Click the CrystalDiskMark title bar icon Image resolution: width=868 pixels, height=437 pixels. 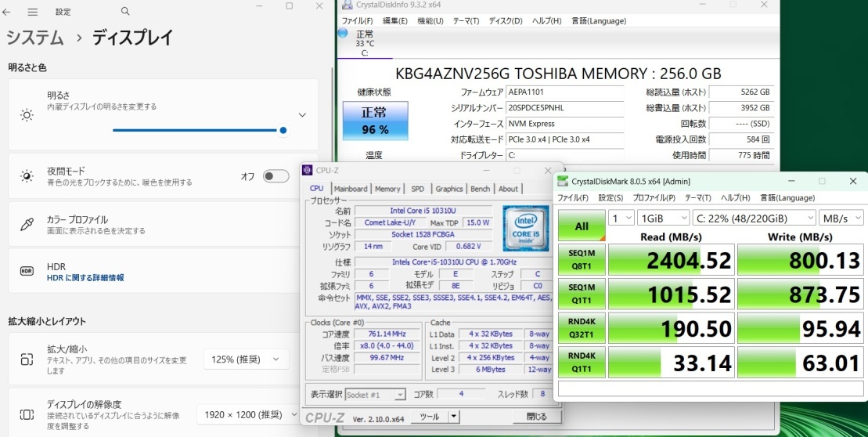click(x=563, y=181)
